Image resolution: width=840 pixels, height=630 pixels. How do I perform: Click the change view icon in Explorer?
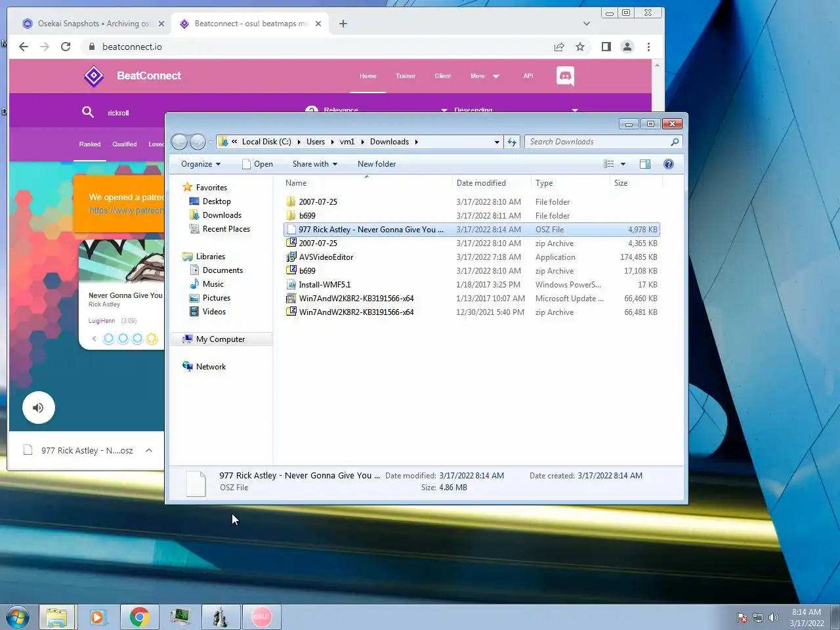(609, 164)
